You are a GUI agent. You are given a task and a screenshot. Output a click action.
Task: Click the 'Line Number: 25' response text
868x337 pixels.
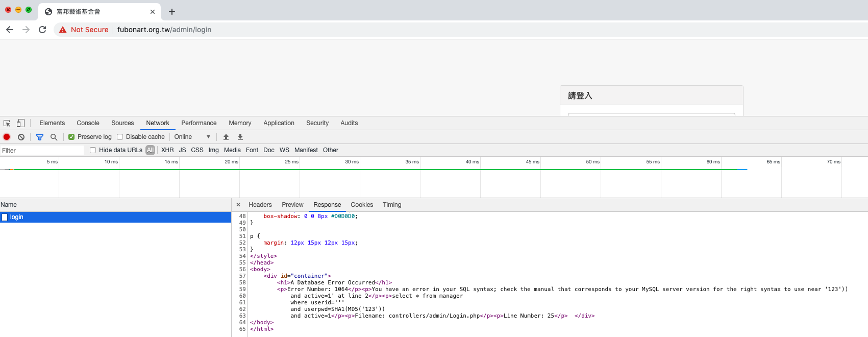click(529, 316)
